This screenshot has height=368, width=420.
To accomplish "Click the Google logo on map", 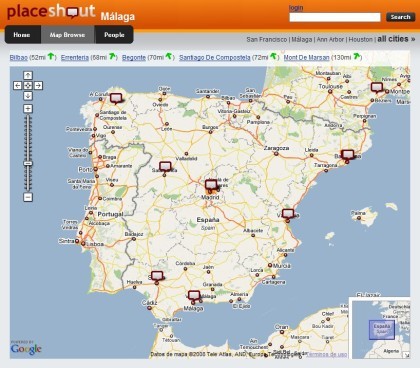I will [x=26, y=348].
